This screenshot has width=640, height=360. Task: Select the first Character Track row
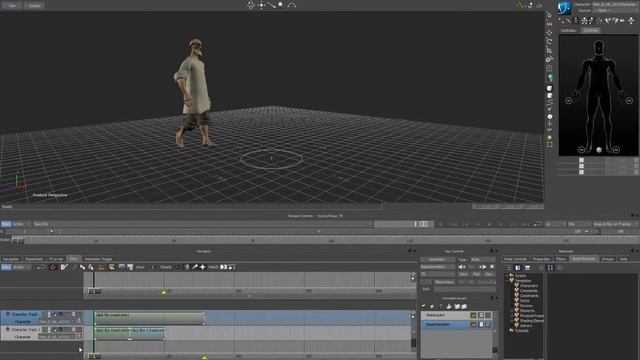tap(42, 318)
